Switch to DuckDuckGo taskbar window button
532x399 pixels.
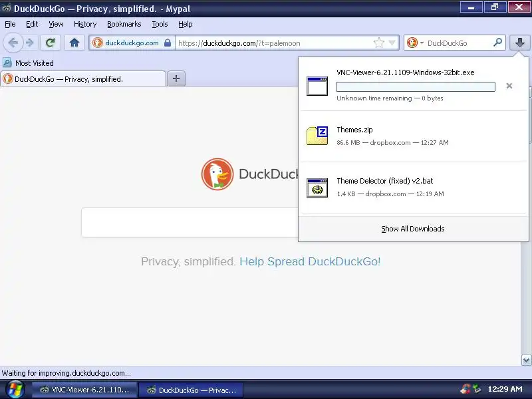click(191, 390)
